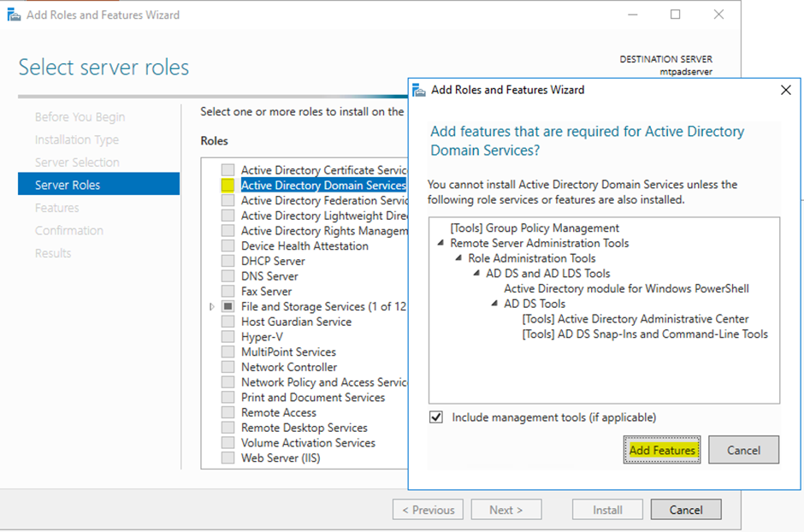The height and width of the screenshot is (532, 804).
Task: Click the wizard icon in the popup dialog title bar
Action: click(x=419, y=90)
